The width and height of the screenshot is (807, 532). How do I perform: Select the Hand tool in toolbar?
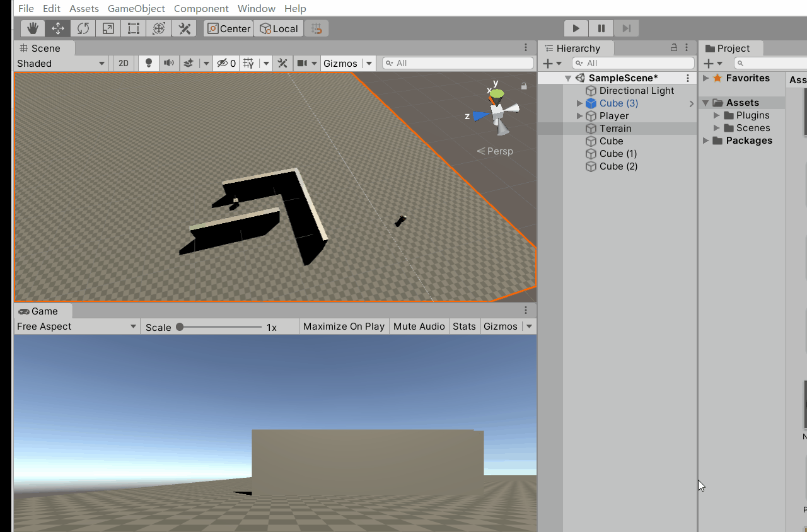[33, 28]
